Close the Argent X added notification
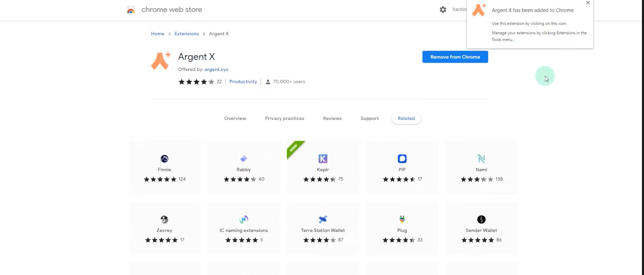644x275 pixels. click(588, 3)
